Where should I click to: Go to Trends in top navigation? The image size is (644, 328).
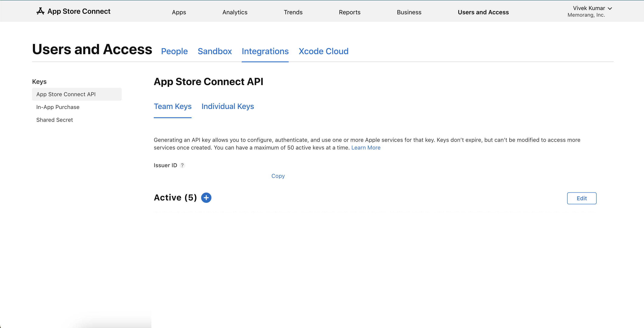pyautogui.click(x=293, y=12)
